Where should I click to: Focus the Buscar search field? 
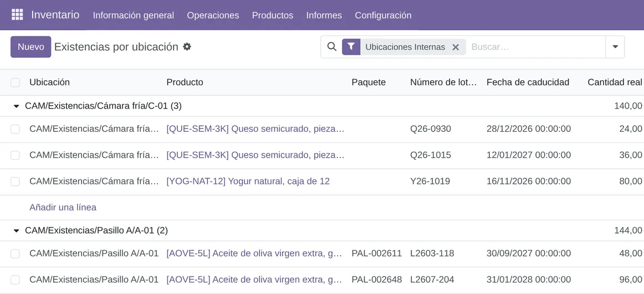click(x=535, y=47)
